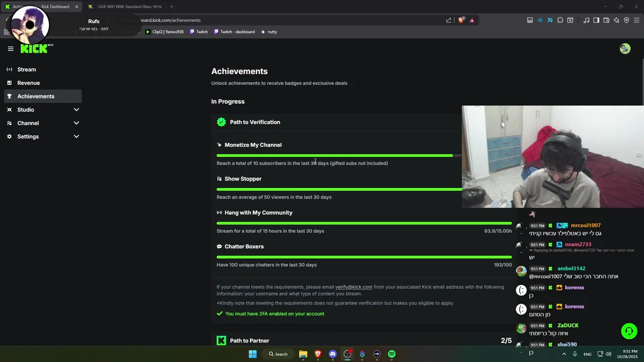
Task: Click the Show Stopper progress bar
Action: click(x=339, y=189)
